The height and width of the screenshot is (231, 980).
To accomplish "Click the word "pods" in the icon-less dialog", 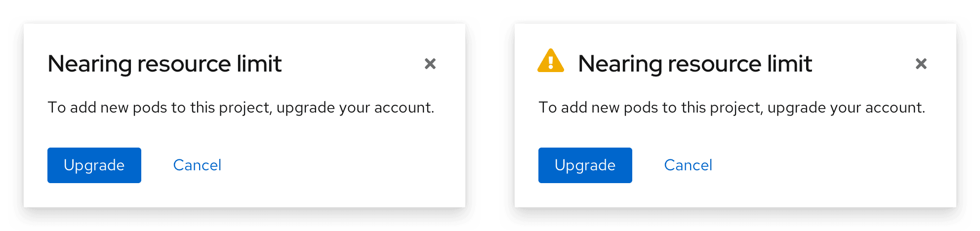I will point(150,108).
